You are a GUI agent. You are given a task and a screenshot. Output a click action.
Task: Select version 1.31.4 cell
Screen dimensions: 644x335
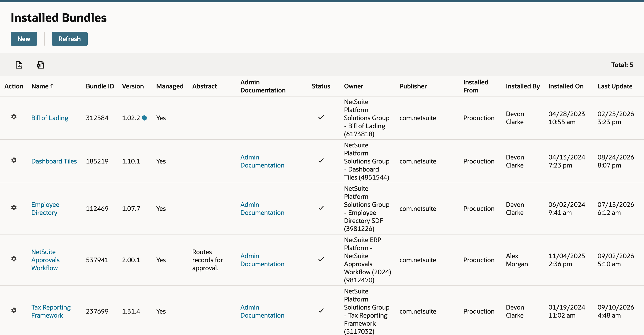131,311
